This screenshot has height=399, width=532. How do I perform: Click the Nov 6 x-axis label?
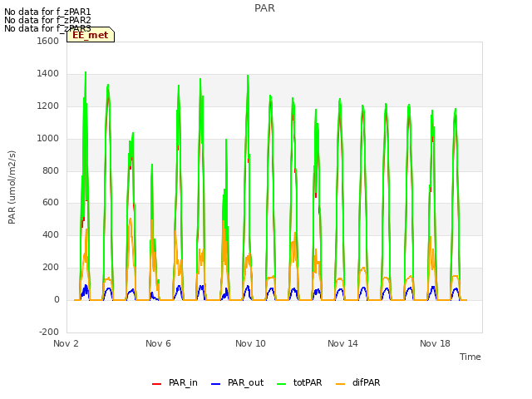pos(158,343)
